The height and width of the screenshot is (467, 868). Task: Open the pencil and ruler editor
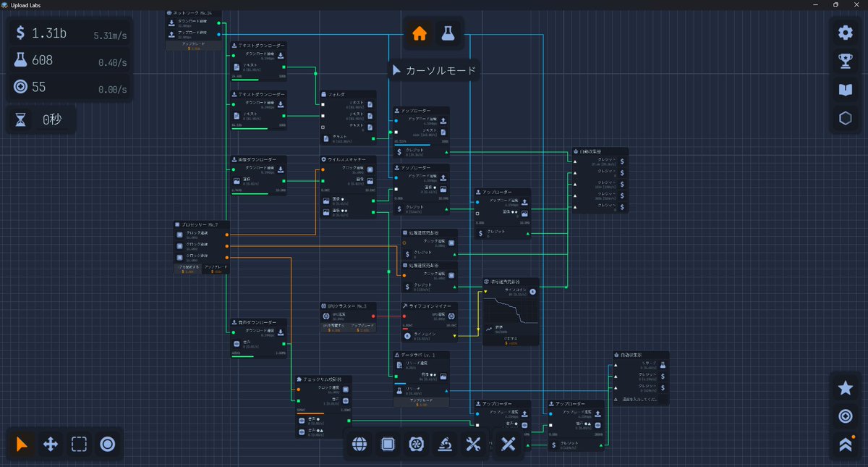click(x=508, y=445)
